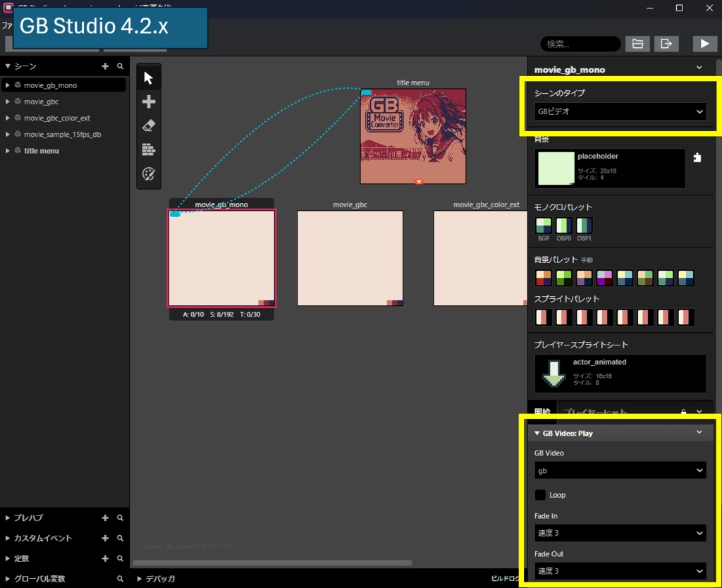722x588 pixels.
Task: Select the Collisions brick tool
Action: pyautogui.click(x=148, y=149)
